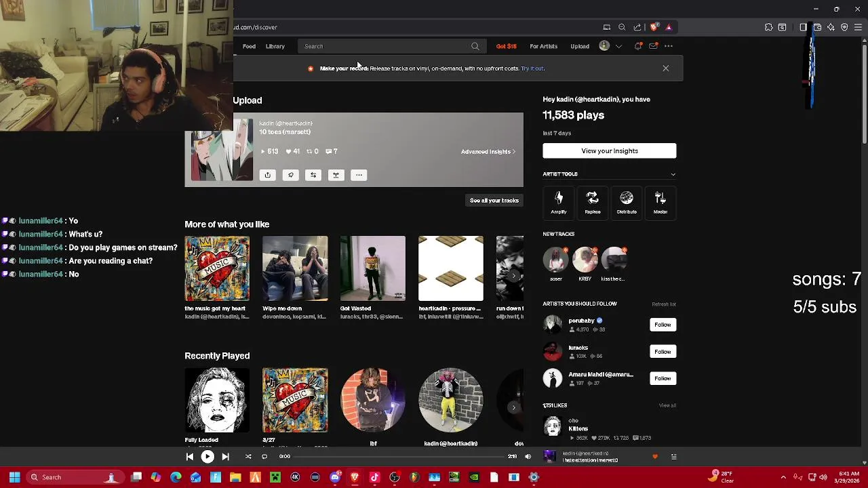Skip to previous track in player
Image resolution: width=868 pixels, height=488 pixels.
[190, 457]
